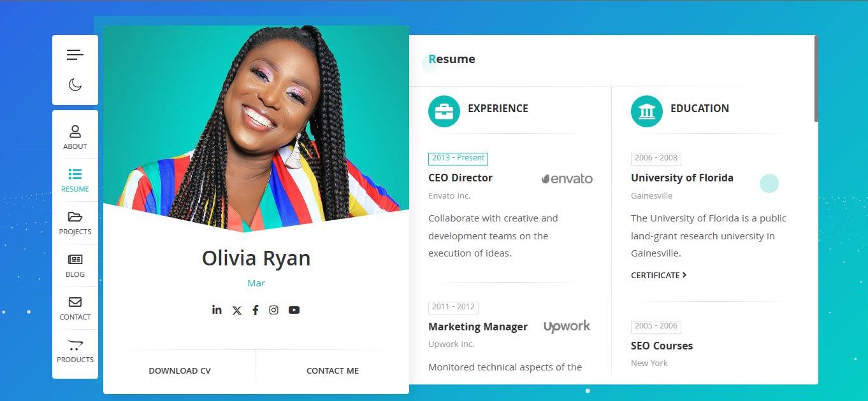
Task: Open the Blog section icon
Action: (x=75, y=259)
